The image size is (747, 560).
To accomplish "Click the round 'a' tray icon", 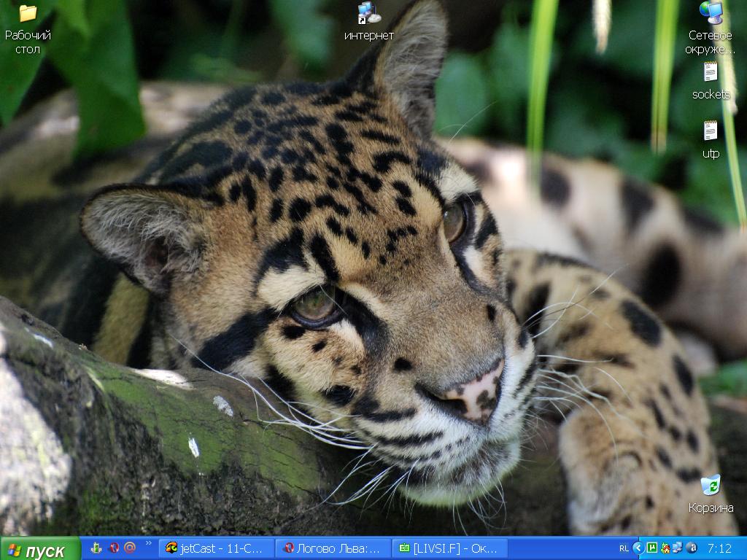I will [692, 548].
